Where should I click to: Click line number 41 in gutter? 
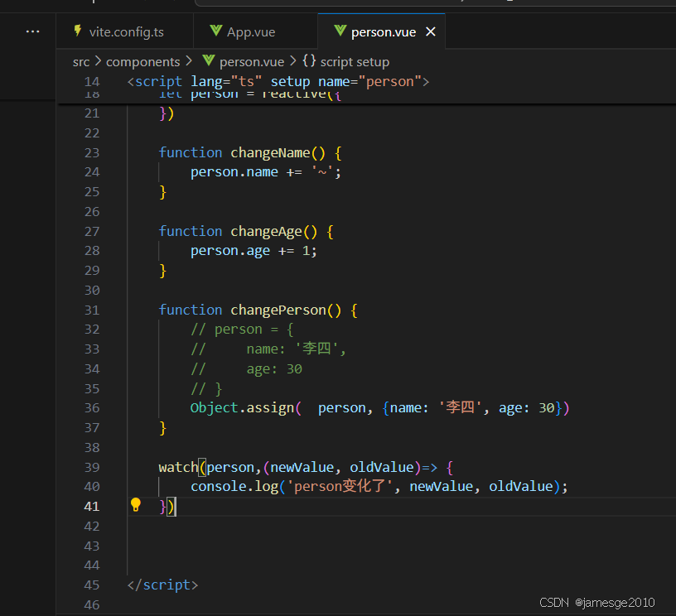92,506
